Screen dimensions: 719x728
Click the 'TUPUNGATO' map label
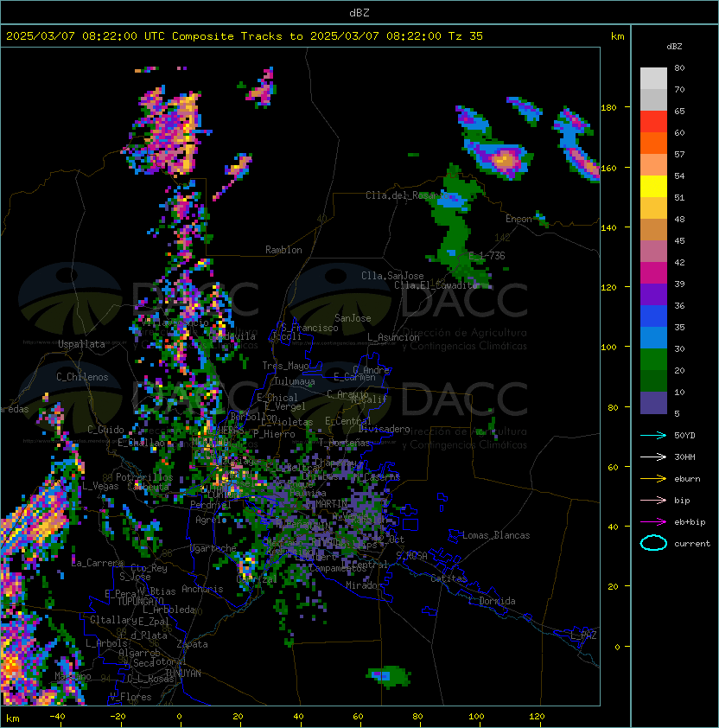(140, 602)
